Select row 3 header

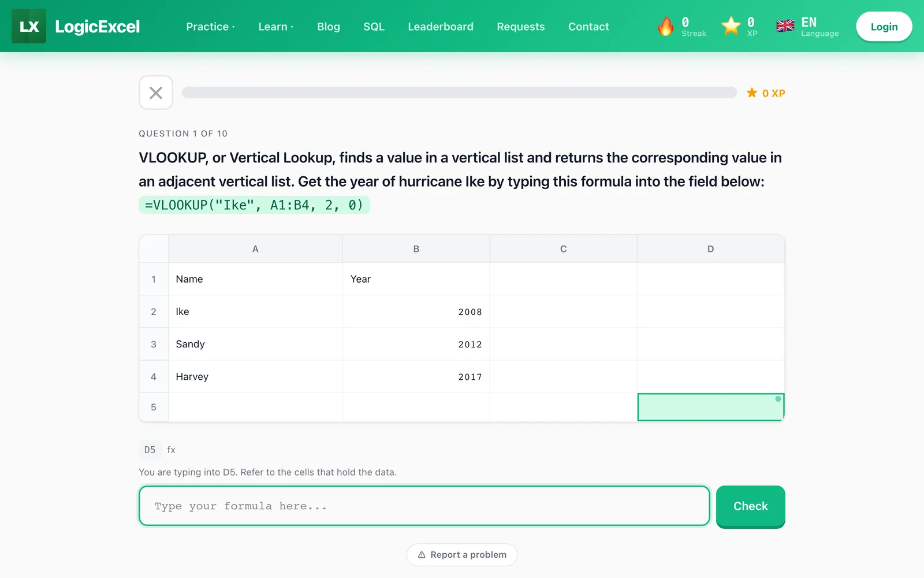[154, 344]
